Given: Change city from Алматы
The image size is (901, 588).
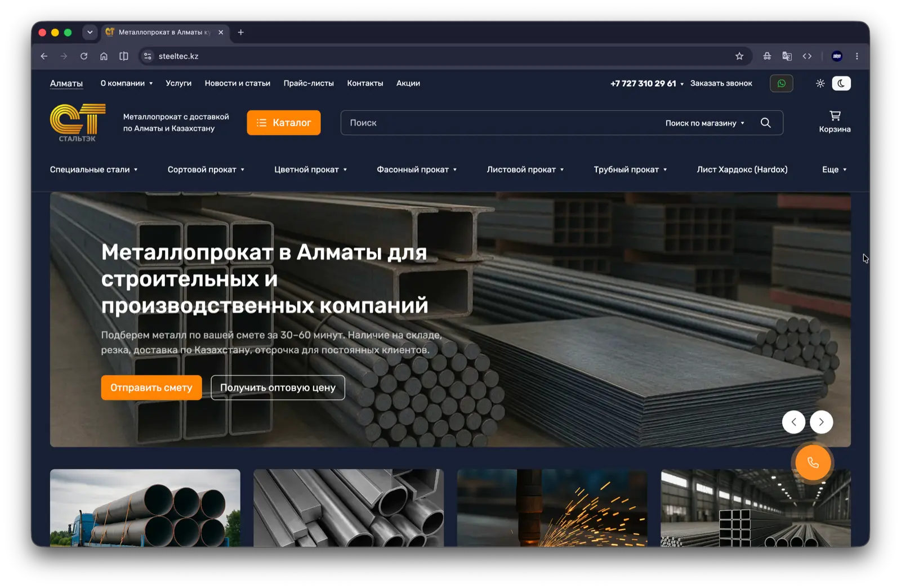Looking at the screenshot, I should 66,83.
